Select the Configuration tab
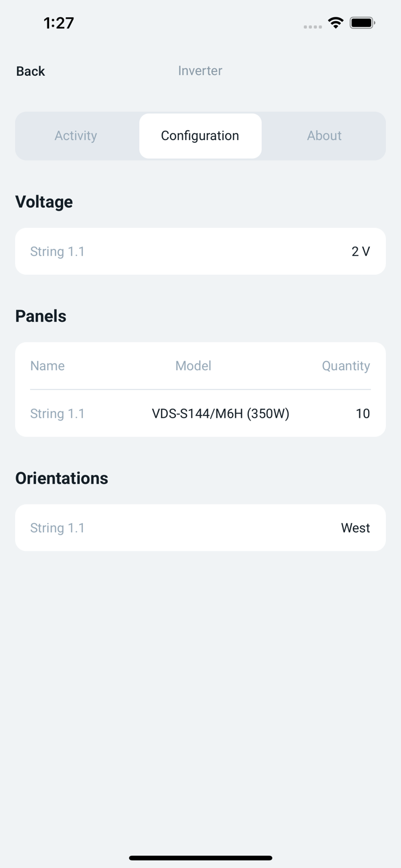This screenshot has width=401, height=868. [x=200, y=135]
